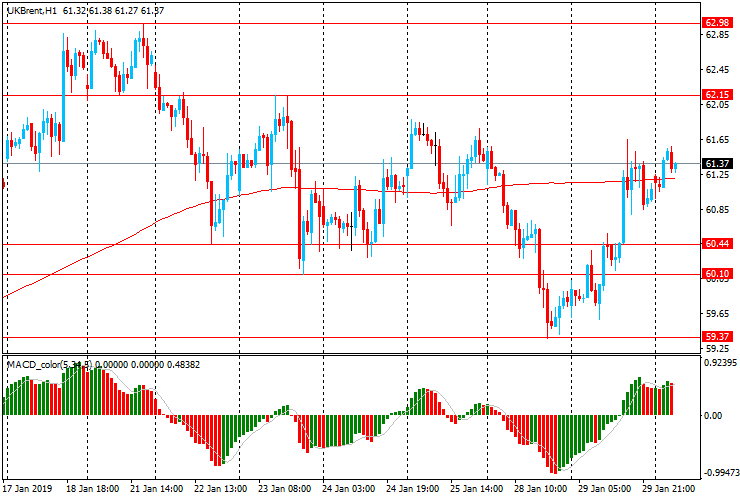Image resolution: width=740 pixels, height=500 pixels.
Task: Select the 62.98 red price level tag
Action: 716,22
